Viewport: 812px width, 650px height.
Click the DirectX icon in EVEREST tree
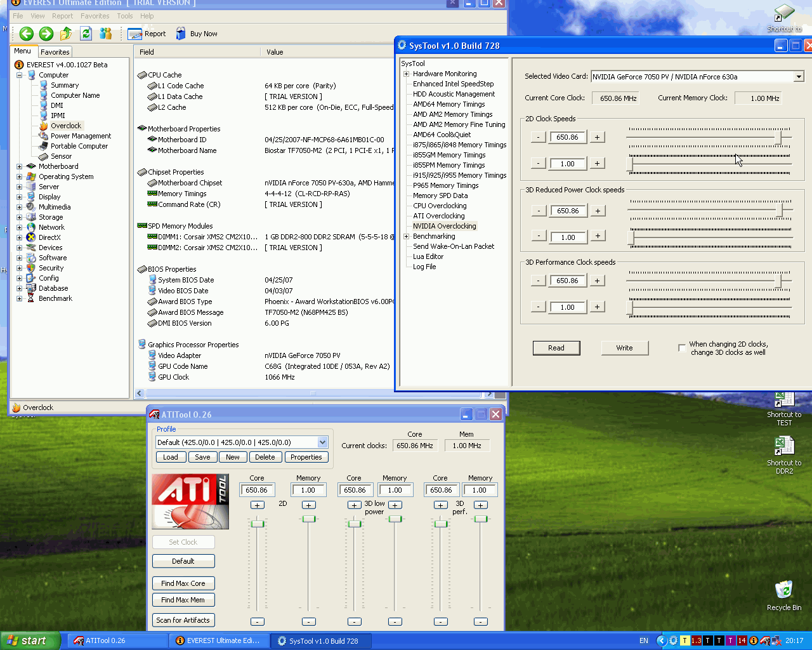pyautogui.click(x=30, y=237)
